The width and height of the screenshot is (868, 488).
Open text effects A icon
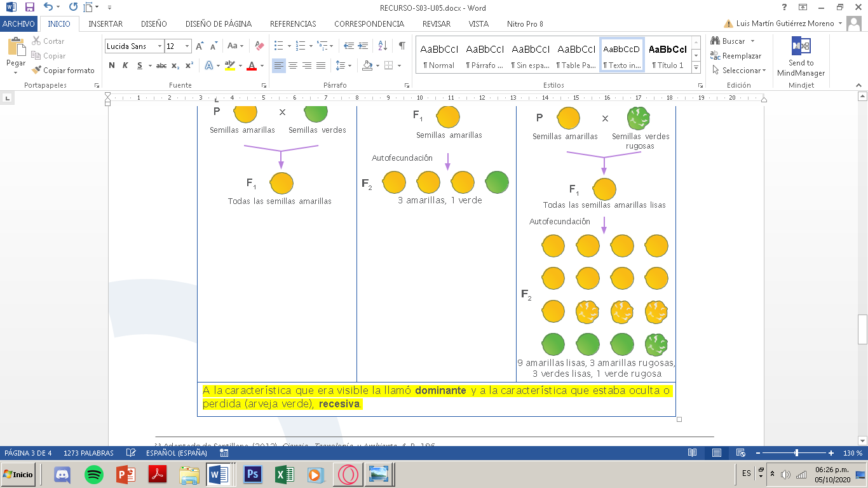[x=209, y=65]
